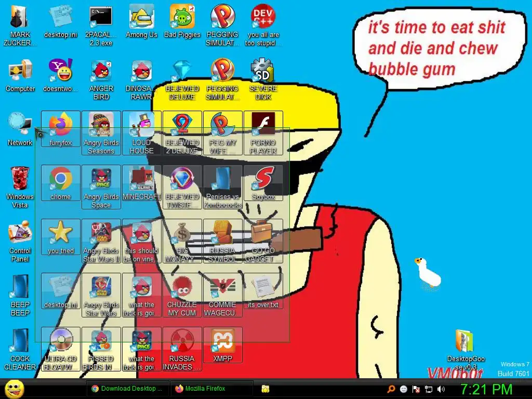Open the COMMIE WAGECU... icon
This screenshot has height=399, width=532.
tap(222, 295)
